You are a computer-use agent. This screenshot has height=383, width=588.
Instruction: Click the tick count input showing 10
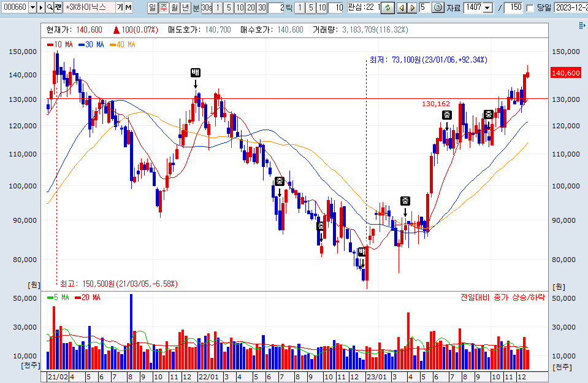coord(335,7)
